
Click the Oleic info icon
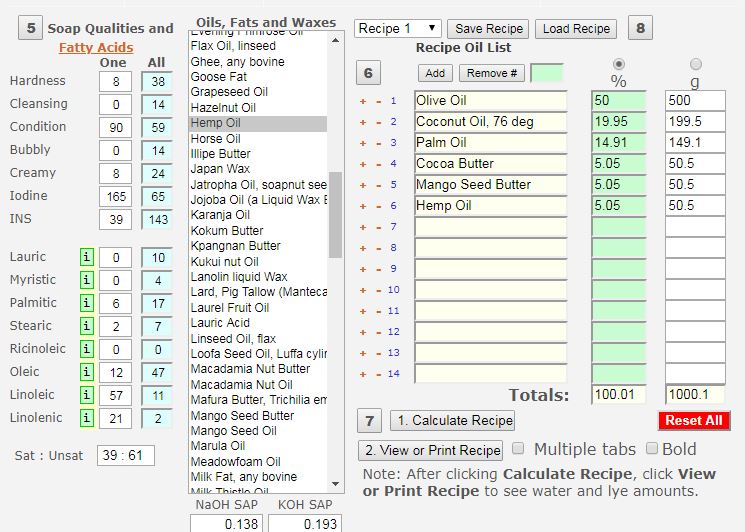[x=87, y=372]
